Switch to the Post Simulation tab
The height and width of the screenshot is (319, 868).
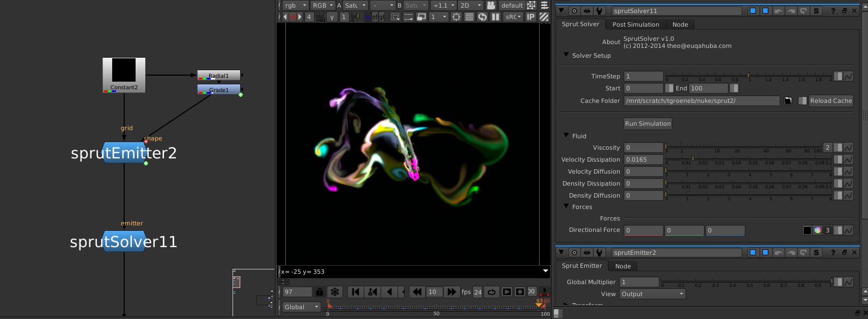pyautogui.click(x=635, y=24)
